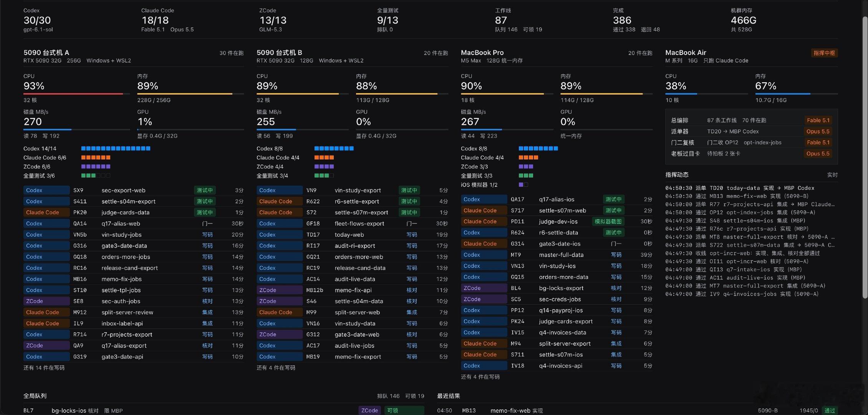Click the 实时 label in 指挥动态
The image size is (868, 415).
pos(832,175)
